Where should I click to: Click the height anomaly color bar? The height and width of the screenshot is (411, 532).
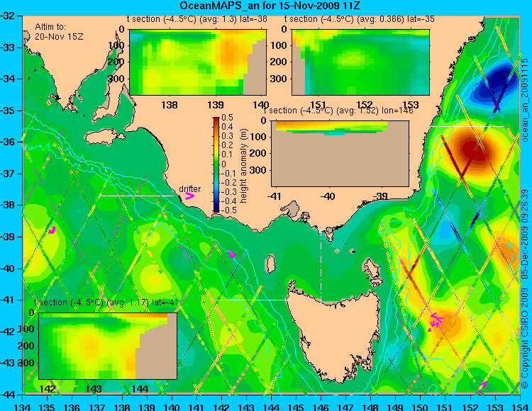point(216,164)
